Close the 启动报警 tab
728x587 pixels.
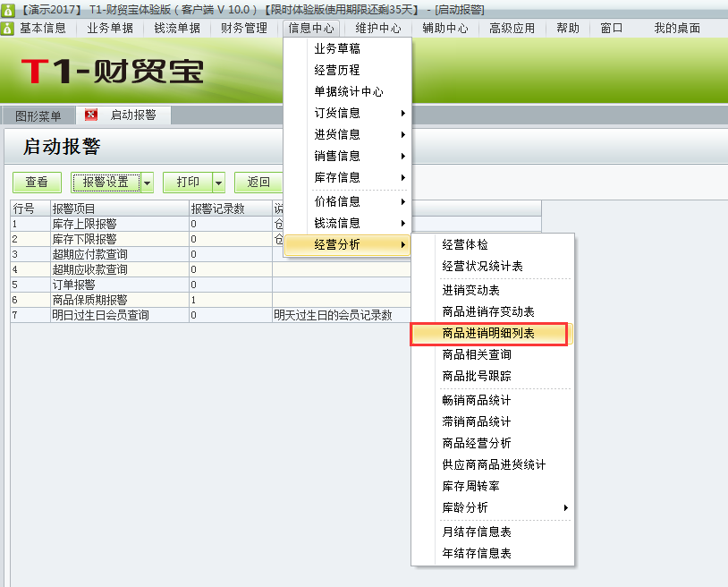(91, 115)
